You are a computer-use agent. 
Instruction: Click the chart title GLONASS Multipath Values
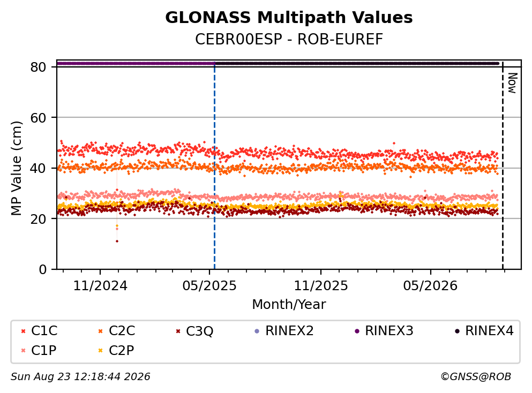tap(289, 17)
